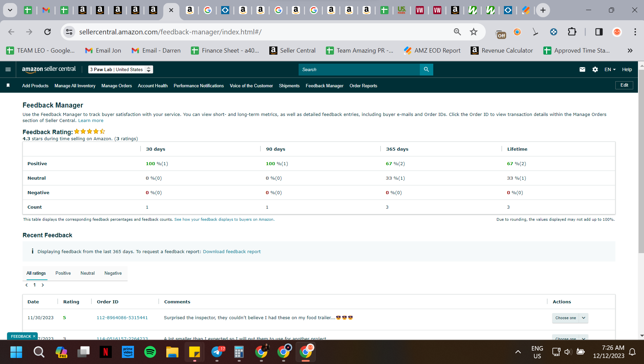Open the Calculator app in the taskbar
The height and width of the screenshot is (364, 644).
(x=239, y=352)
